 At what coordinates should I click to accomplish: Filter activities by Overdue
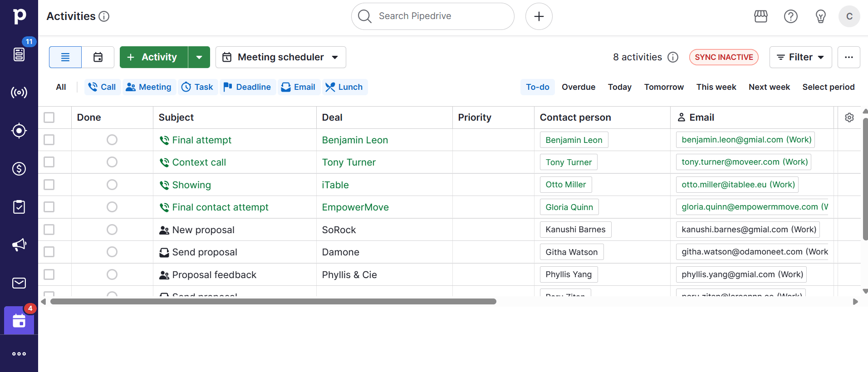[x=578, y=87]
